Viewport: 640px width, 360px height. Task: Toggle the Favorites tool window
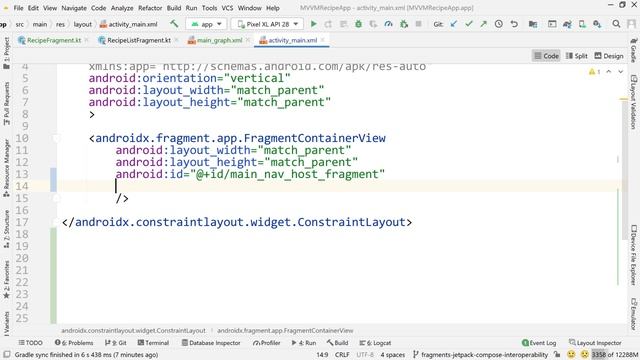point(7,280)
